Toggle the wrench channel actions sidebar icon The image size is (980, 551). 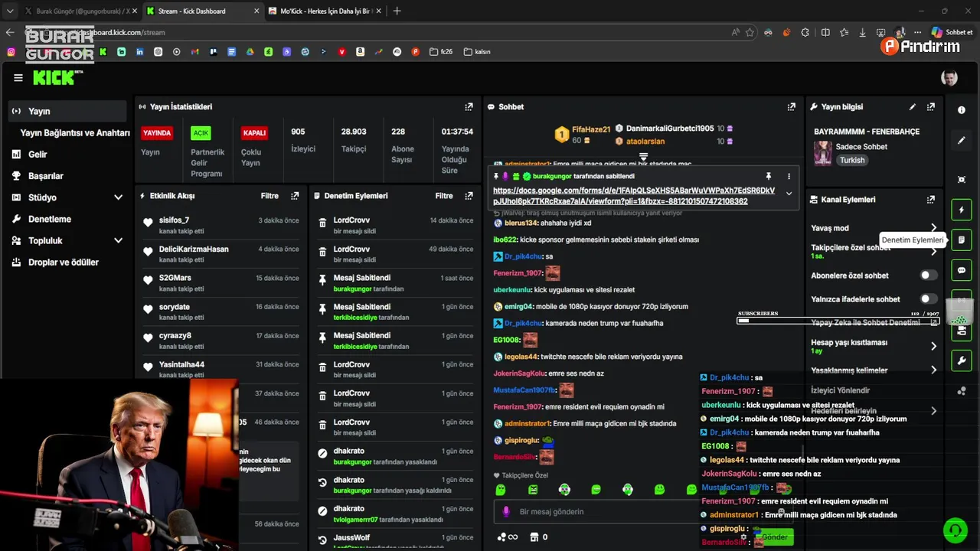pos(962,360)
